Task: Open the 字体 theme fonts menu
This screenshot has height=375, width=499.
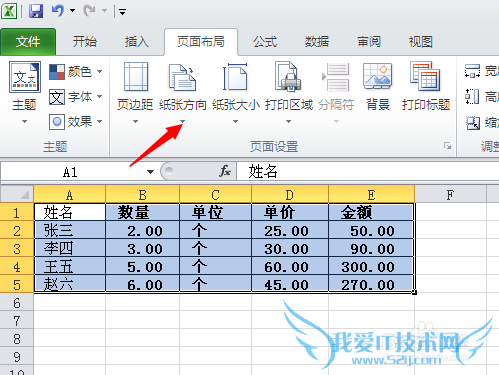Action: pos(76,97)
